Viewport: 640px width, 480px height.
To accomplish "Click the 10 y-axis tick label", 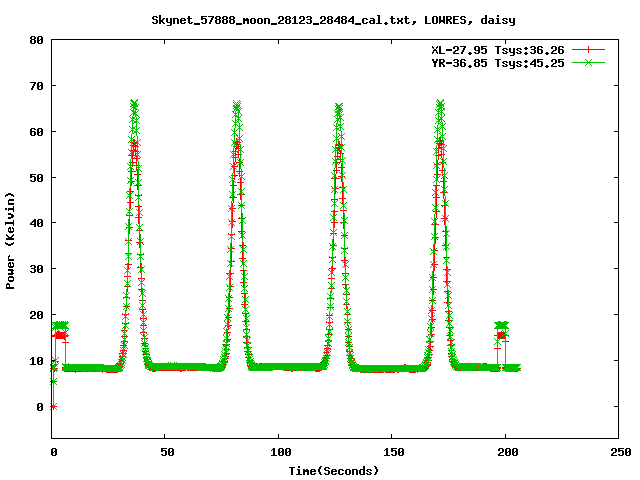I will pyautogui.click(x=36, y=361).
